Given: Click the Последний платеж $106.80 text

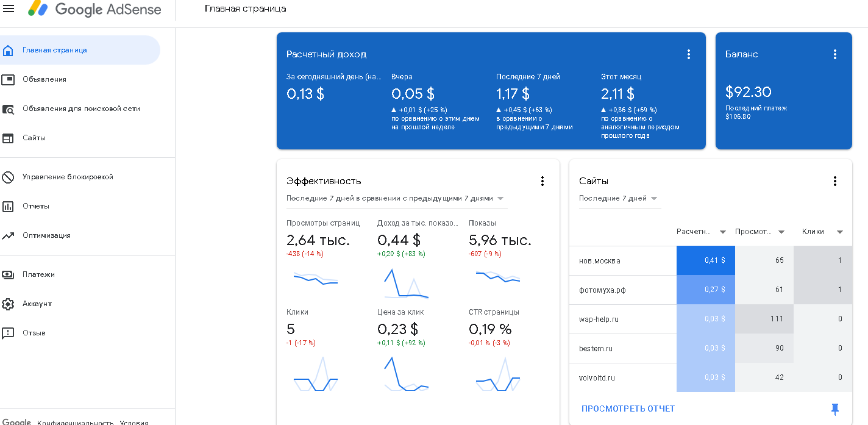Looking at the screenshot, I should click(756, 112).
